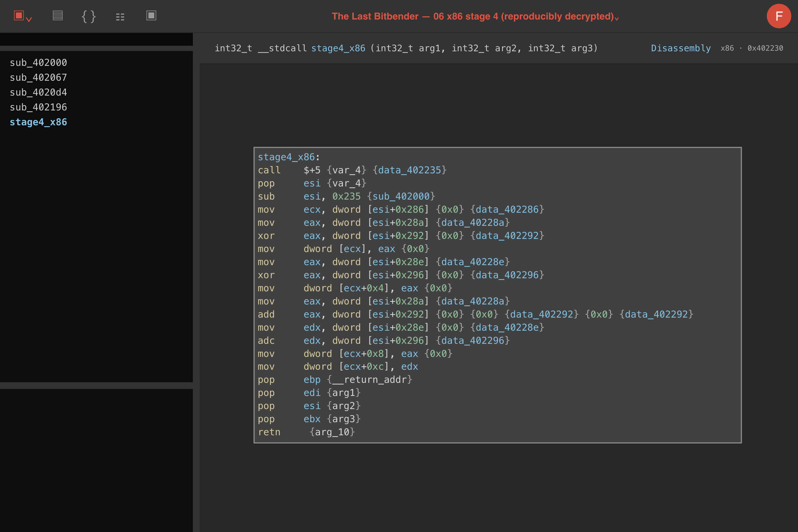Click arg_10 annotation on retn line
This screenshot has height=532, width=798.
(332, 432)
